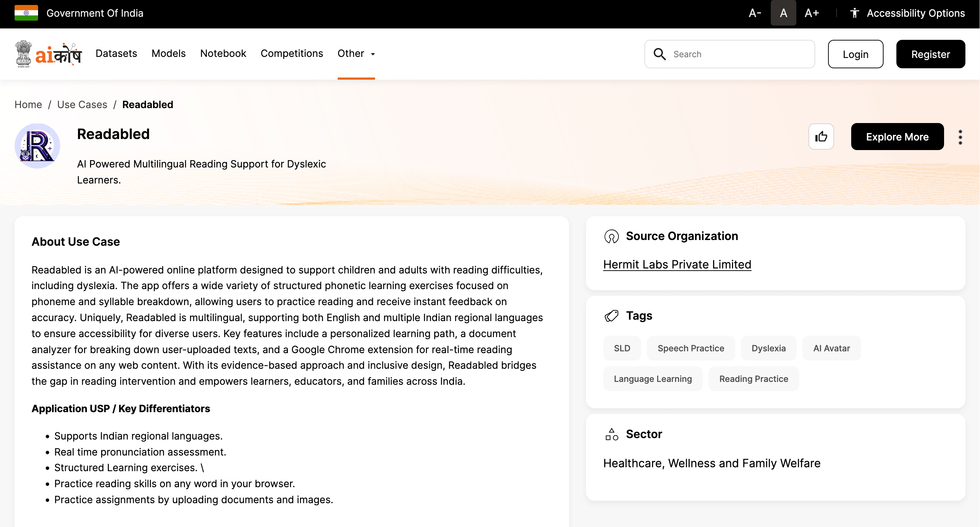Reset font size with A

tap(783, 13)
